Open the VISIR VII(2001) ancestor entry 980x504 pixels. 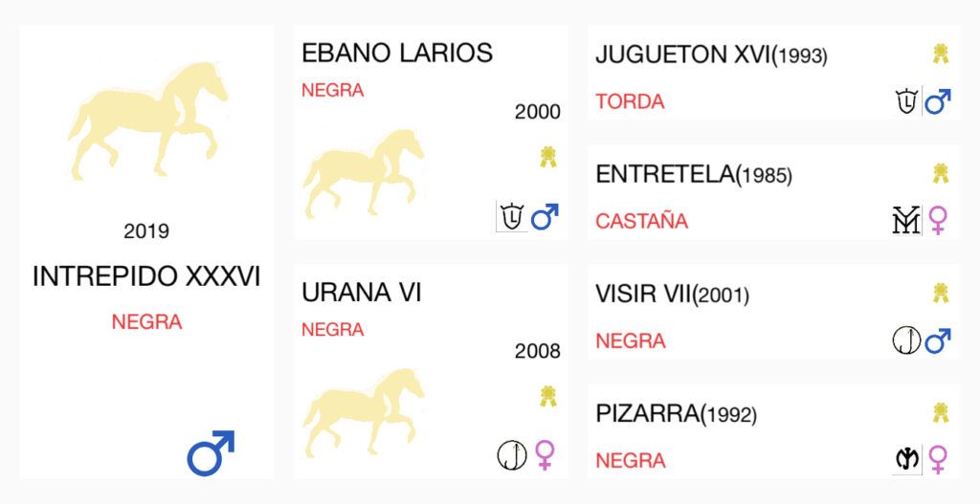pyautogui.click(x=672, y=295)
